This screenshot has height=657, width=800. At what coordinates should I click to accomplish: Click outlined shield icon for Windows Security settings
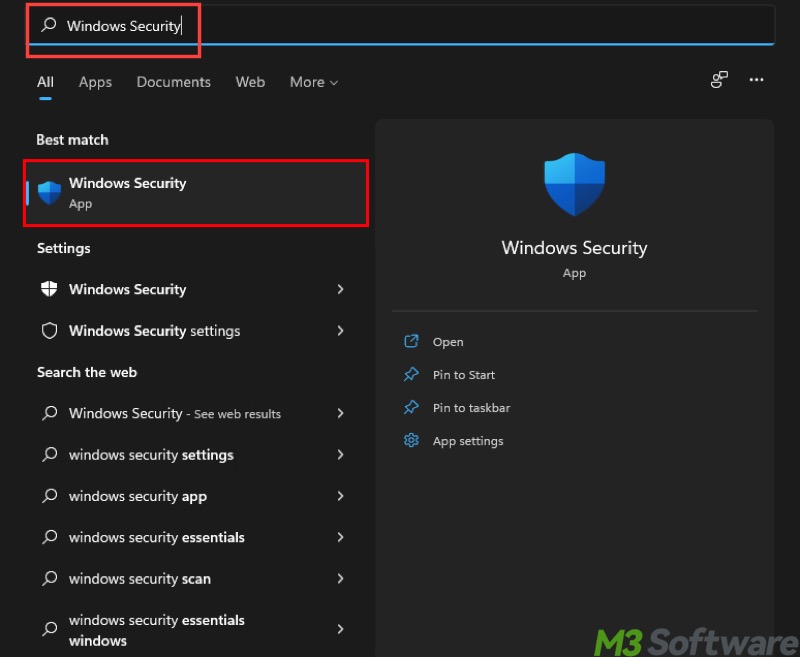(49, 331)
